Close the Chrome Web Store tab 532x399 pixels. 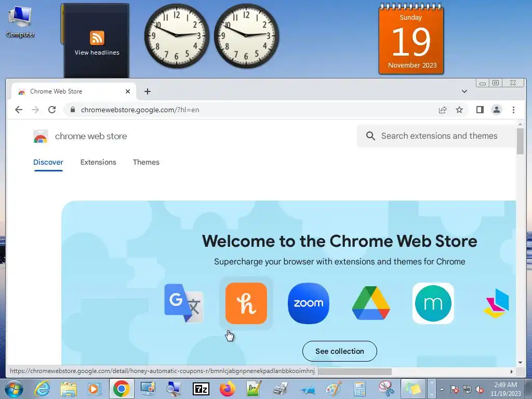(128, 91)
